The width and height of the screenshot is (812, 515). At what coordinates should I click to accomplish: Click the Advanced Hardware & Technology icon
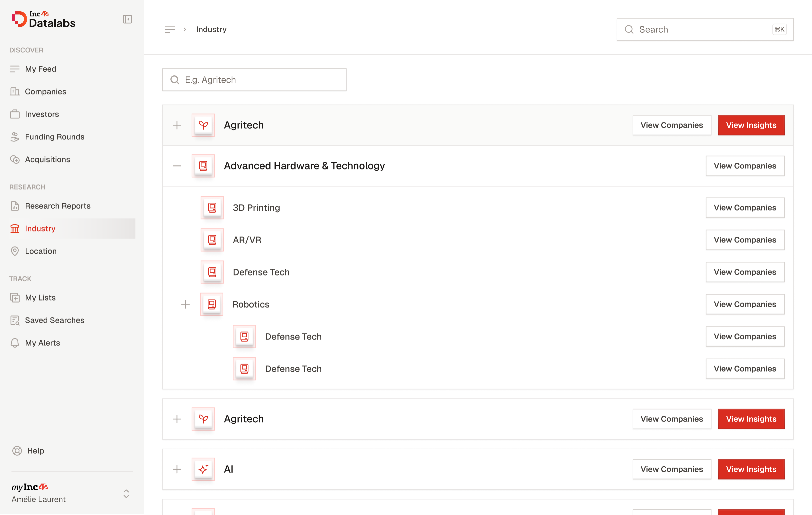(x=203, y=166)
